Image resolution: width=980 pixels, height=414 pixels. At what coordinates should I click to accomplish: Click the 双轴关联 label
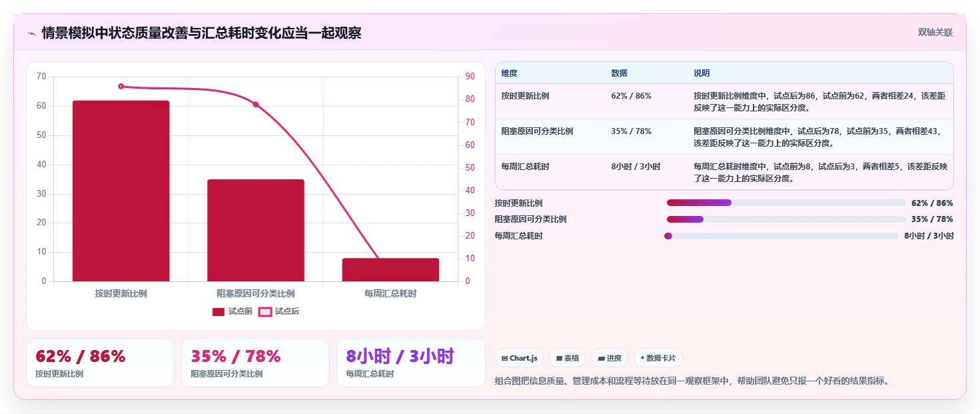pyautogui.click(x=935, y=32)
